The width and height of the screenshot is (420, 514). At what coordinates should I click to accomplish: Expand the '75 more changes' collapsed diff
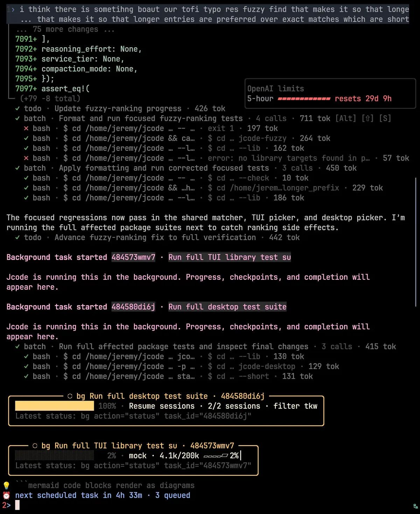coord(65,29)
